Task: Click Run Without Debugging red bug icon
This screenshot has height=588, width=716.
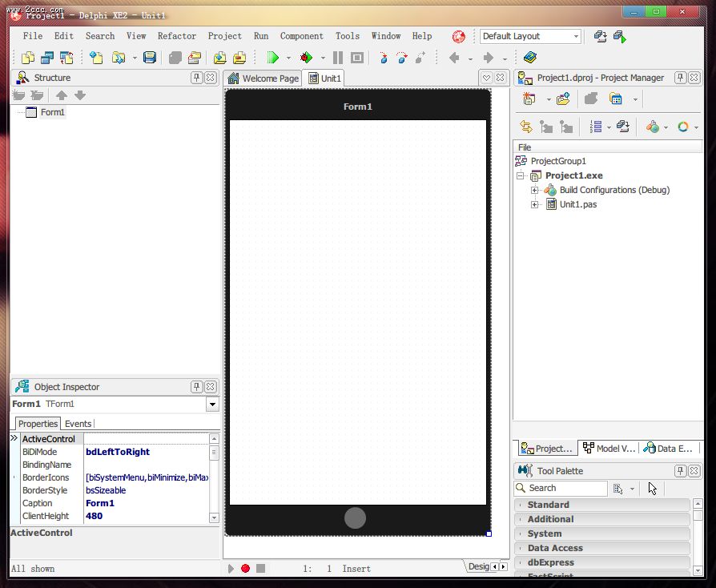Action: [x=306, y=58]
